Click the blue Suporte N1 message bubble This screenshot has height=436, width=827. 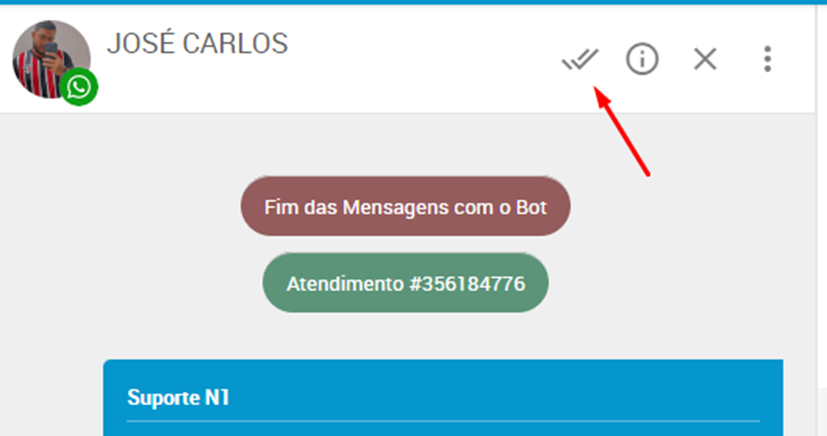click(443, 398)
